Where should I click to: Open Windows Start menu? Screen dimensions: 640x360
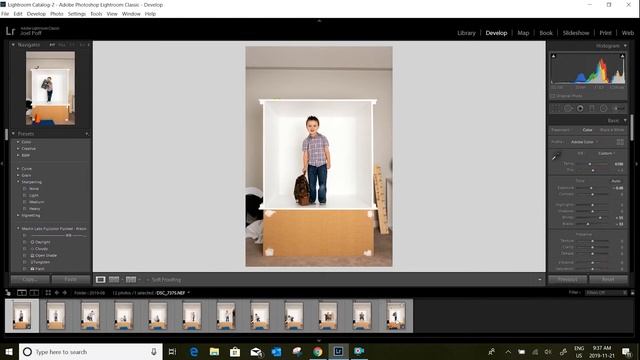tap(9, 351)
